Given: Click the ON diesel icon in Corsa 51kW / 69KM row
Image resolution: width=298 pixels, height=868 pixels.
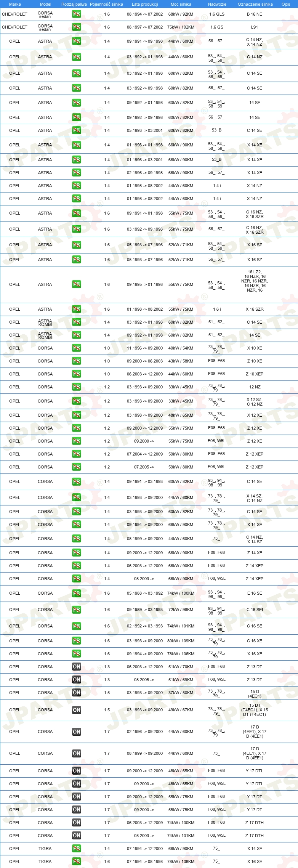Looking at the screenshot, I should pyautogui.click(x=76, y=680).
